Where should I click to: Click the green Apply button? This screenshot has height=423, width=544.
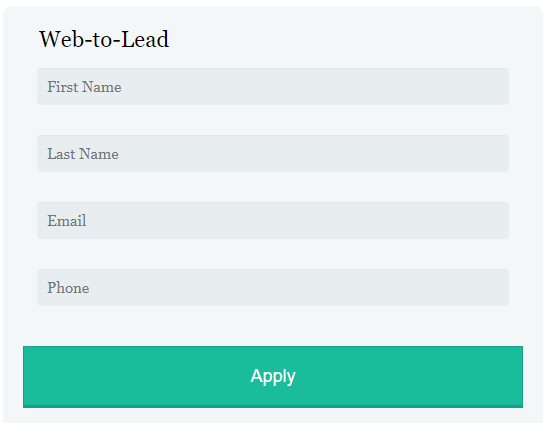pyautogui.click(x=273, y=377)
